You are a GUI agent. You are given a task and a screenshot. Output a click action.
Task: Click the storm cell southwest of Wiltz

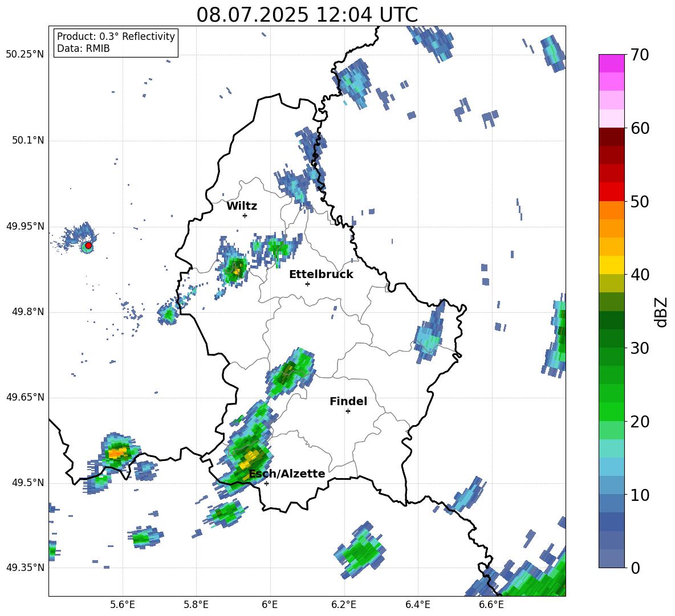click(x=235, y=269)
